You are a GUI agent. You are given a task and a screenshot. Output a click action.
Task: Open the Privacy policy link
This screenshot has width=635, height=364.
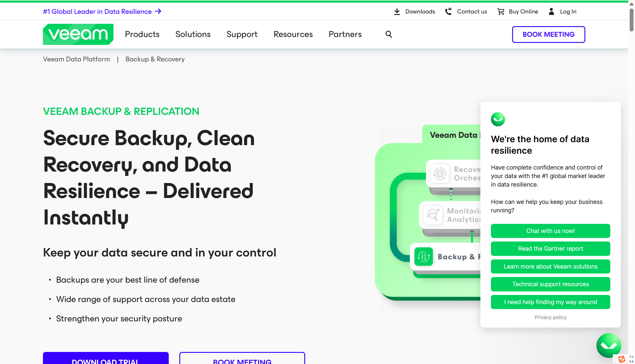(550, 317)
